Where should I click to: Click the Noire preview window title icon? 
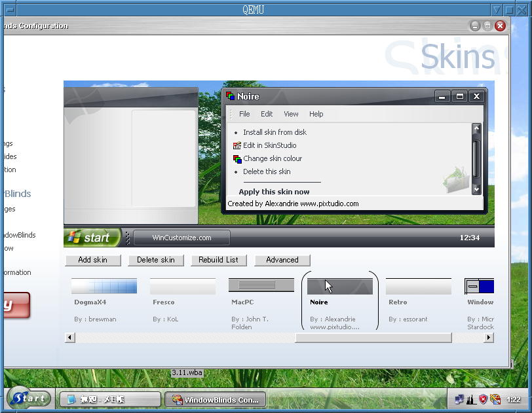coord(231,96)
